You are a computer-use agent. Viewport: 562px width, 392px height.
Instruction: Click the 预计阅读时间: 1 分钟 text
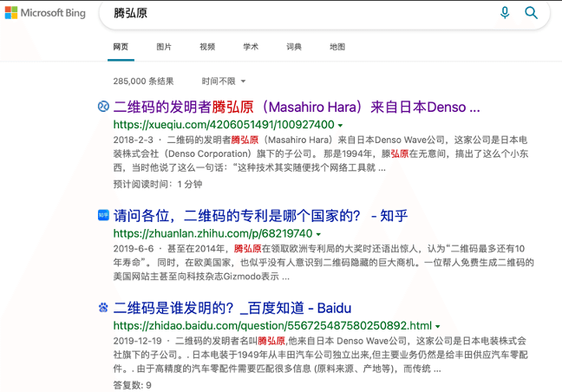[x=158, y=184]
